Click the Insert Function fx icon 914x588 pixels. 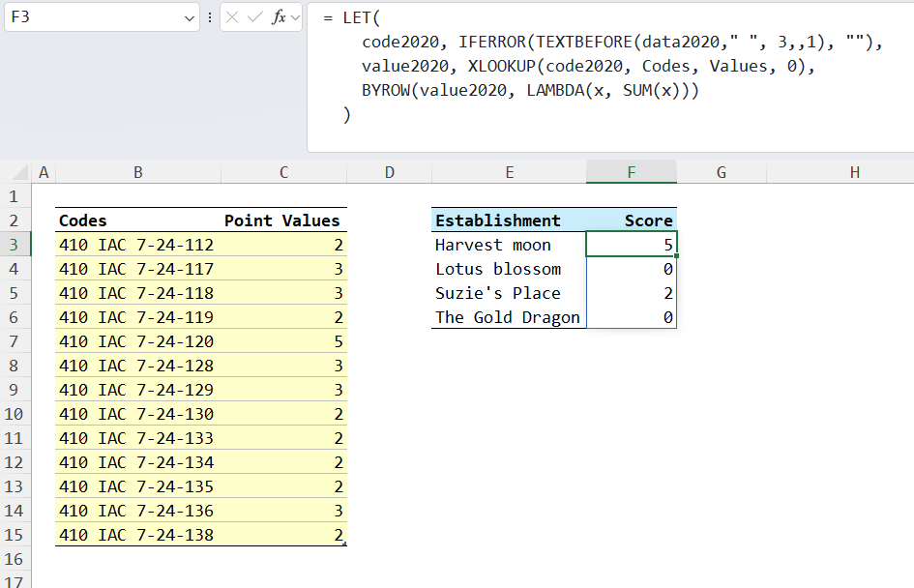tap(279, 17)
